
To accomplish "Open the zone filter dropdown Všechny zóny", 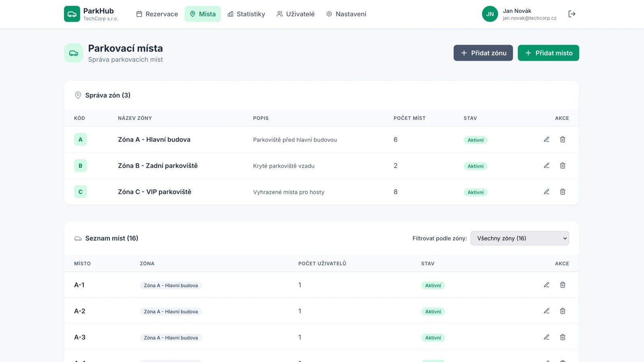I will pos(519,238).
